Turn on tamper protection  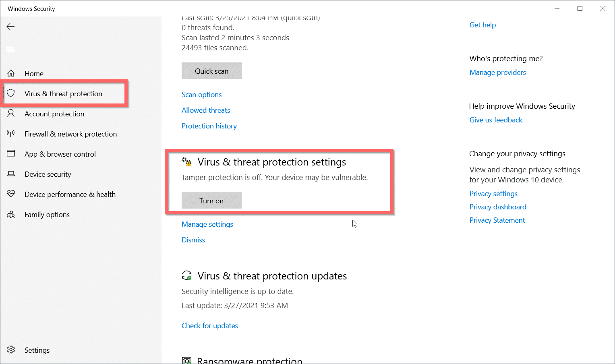point(212,201)
